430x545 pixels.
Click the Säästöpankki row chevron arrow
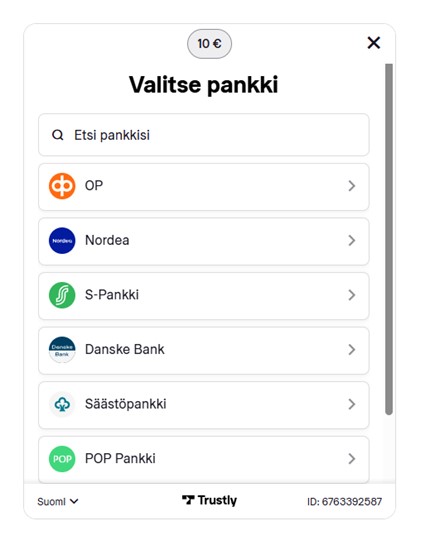tap(352, 404)
